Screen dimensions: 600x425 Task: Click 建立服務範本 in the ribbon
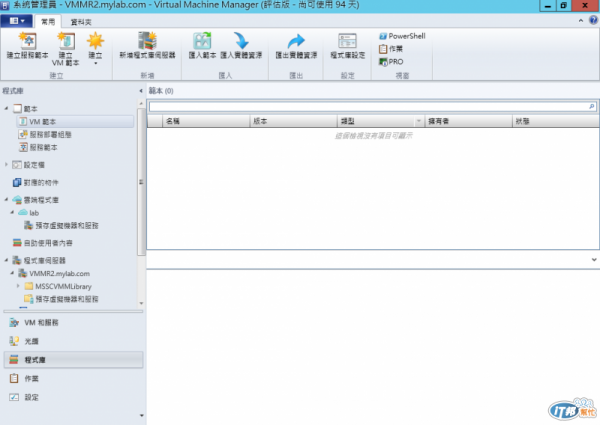[x=28, y=46]
